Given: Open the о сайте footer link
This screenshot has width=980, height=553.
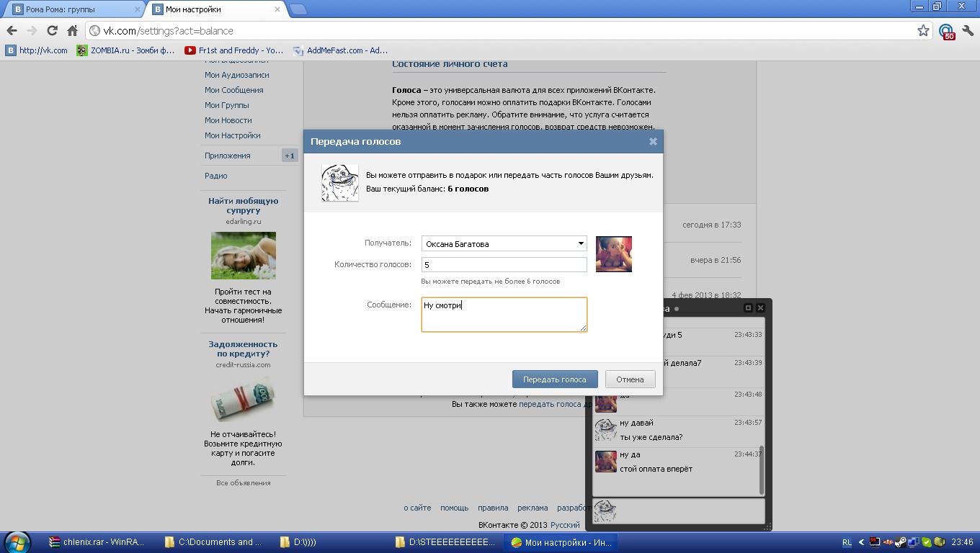Looking at the screenshot, I should [x=417, y=508].
